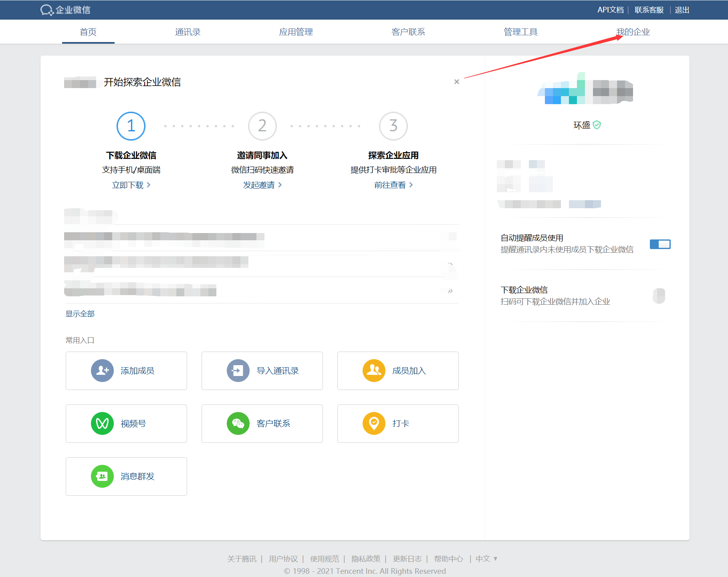Select the 客户联系 navigation tab
This screenshot has height=577, width=728.
point(408,32)
